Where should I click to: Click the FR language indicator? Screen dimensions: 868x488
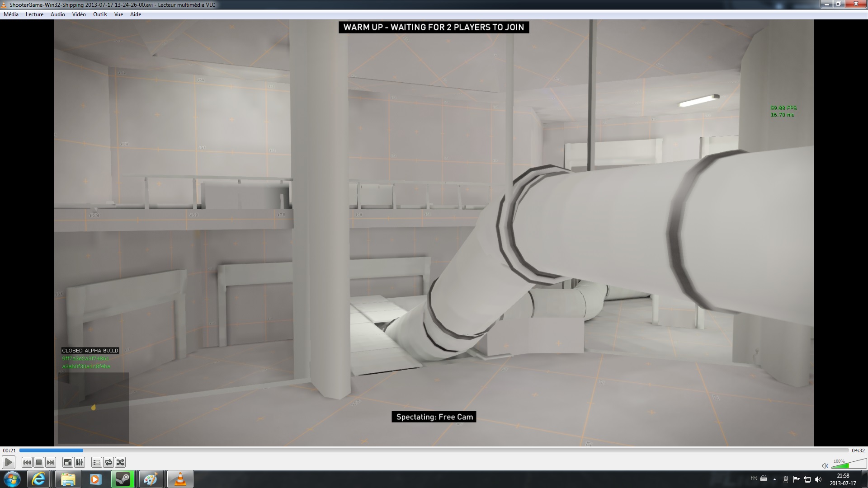753,478
